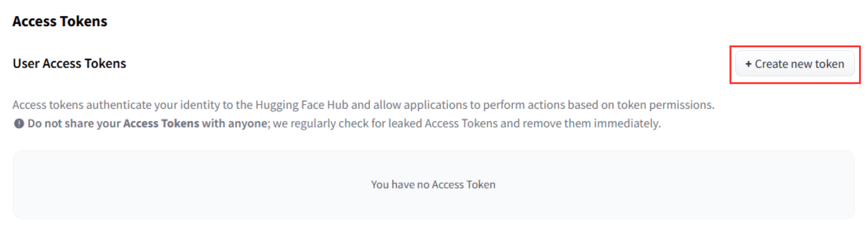Click 'Access tokens' starting the description line
This screenshot has width=868, height=235.
[x=48, y=105]
